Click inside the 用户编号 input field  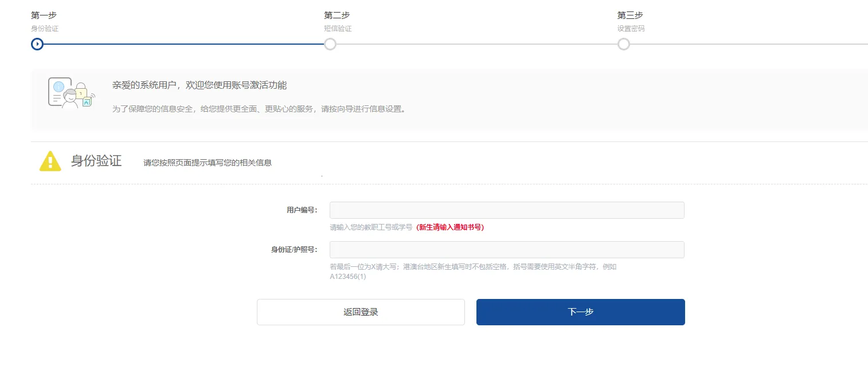[506, 210]
